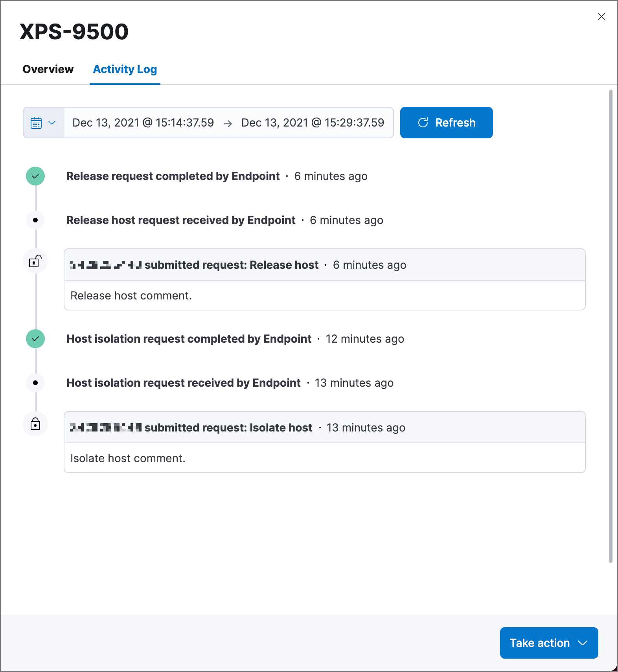Switch to the Overview tab
618x672 pixels.
click(48, 69)
